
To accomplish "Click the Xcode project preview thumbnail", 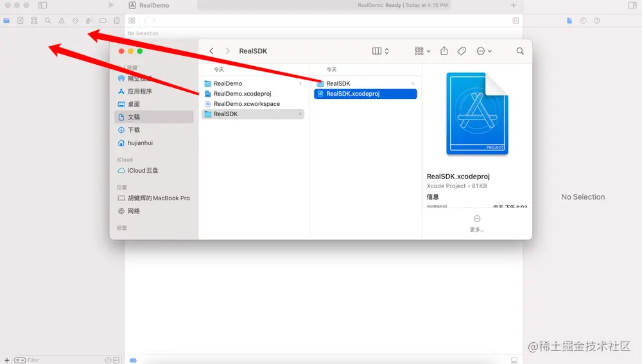I will click(x=477, y=114).
